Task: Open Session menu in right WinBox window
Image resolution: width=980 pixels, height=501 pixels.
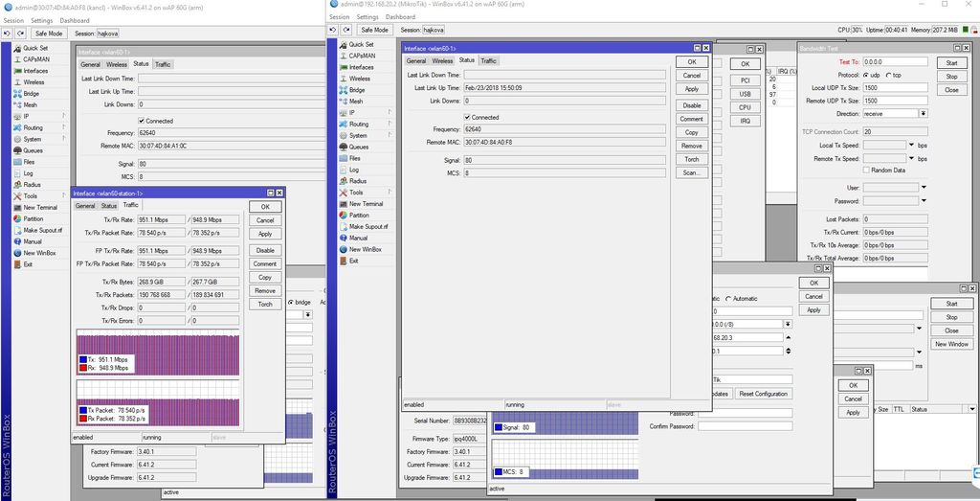Action: [x=339, y=17]
